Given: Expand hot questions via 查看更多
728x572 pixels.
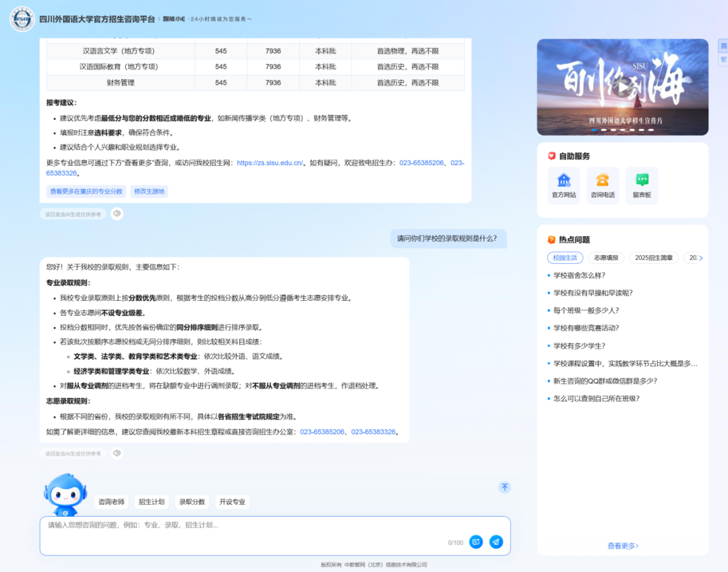Looking at the screenshot, I should (x=622, y=546).
